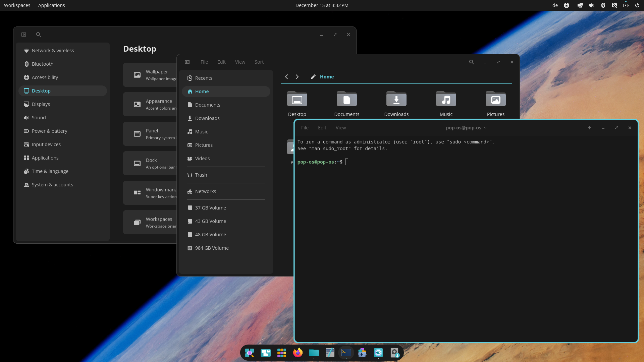Click the search icon in Files window
This screenshot has width=644, height=362.
click(x=471, y=62)
